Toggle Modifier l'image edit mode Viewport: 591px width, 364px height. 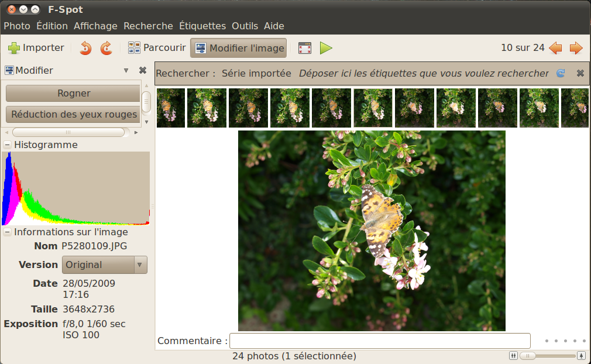coord(238,48)
